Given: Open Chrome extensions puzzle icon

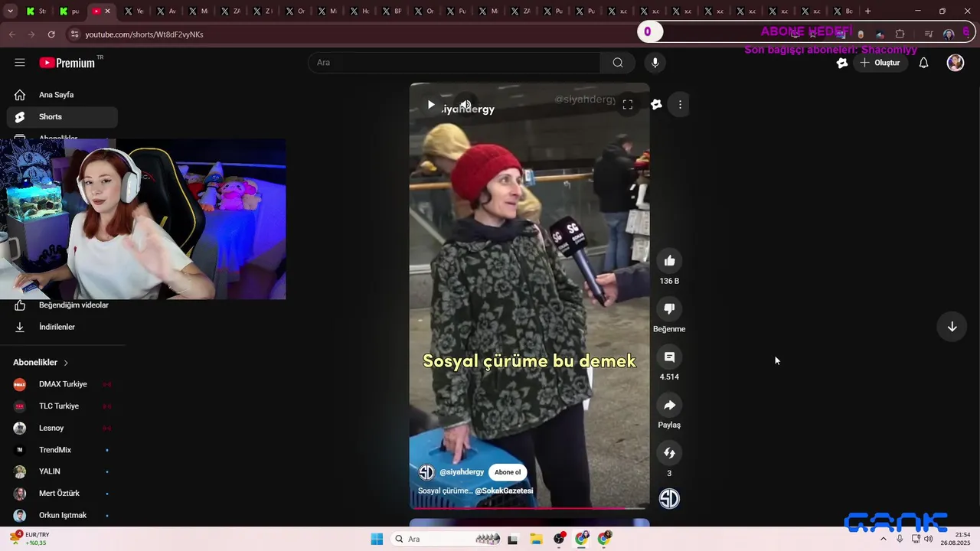Looking at the screenshot, I should point(900,34).
